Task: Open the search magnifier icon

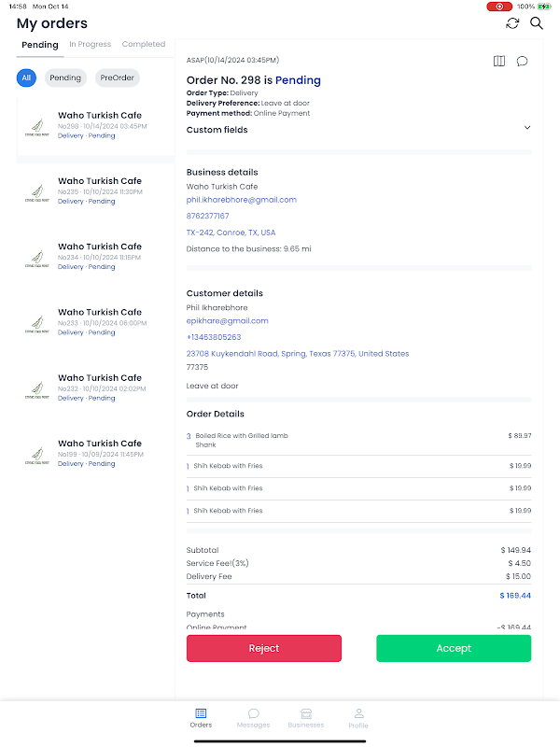Action: 537,23
